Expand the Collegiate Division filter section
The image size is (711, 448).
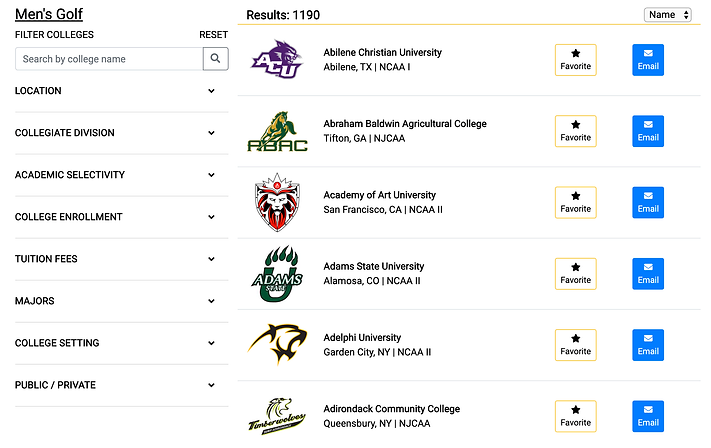pos(115,133)
